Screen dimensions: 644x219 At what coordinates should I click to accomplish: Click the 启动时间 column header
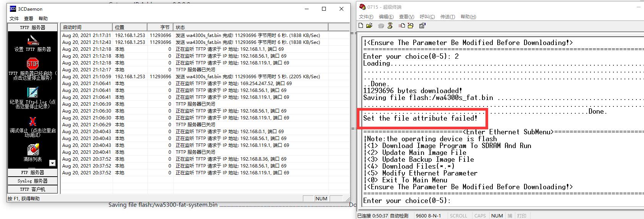click(x=86, y=27)
